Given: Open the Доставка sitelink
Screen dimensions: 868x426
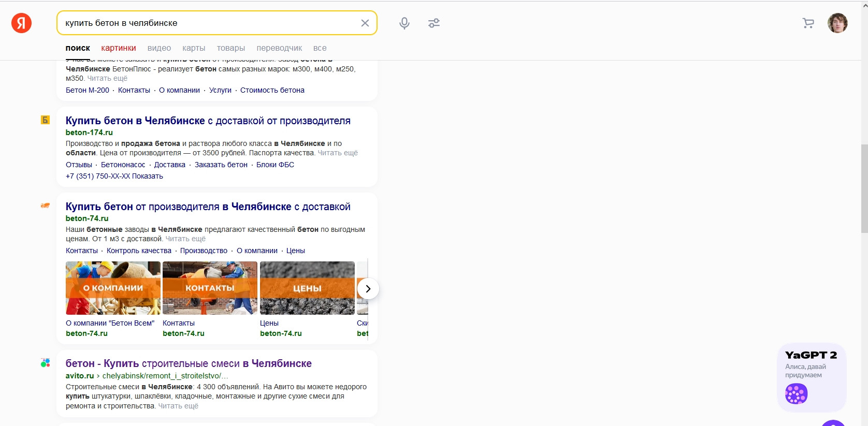Looking at the screenshot, I should click(x=170, y=165).
